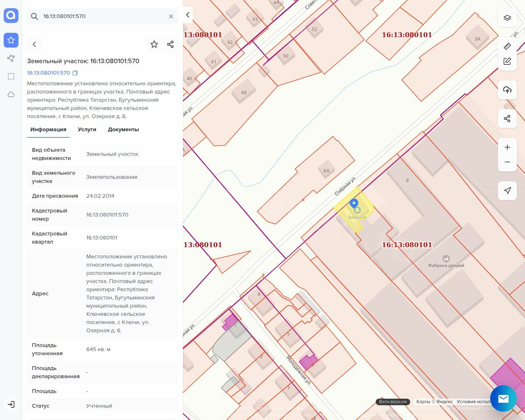This screenshot has width=525, height=420.
Task: Zoom out on the map with minus
Action: pyautogui.click(x=507, y=162)
